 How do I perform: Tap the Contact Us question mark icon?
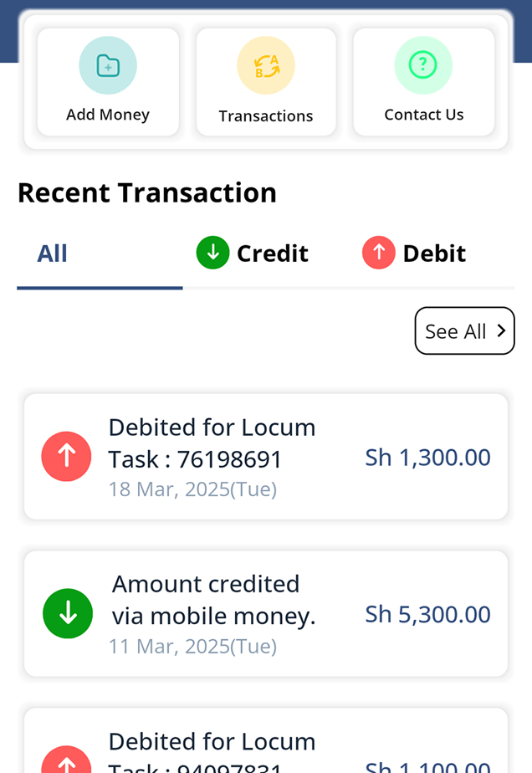tap(423, 65)
